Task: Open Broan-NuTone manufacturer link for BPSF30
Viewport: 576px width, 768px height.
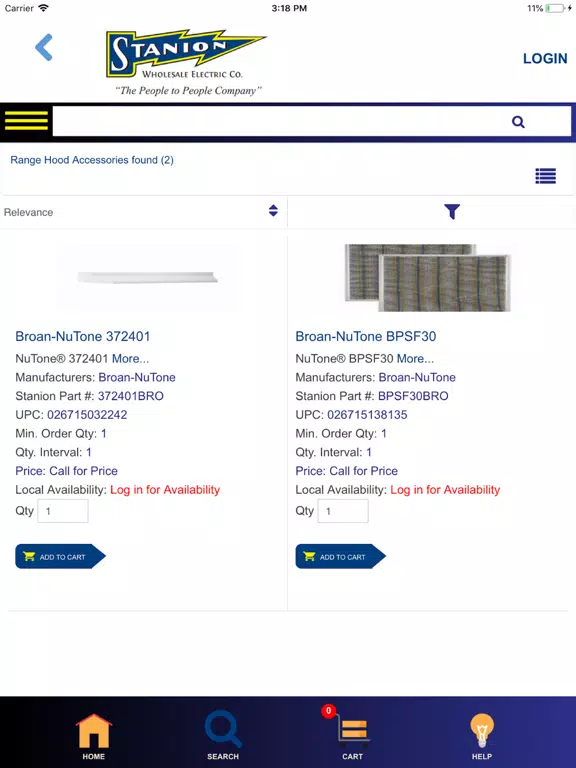Action: click(x=417, y=377)
